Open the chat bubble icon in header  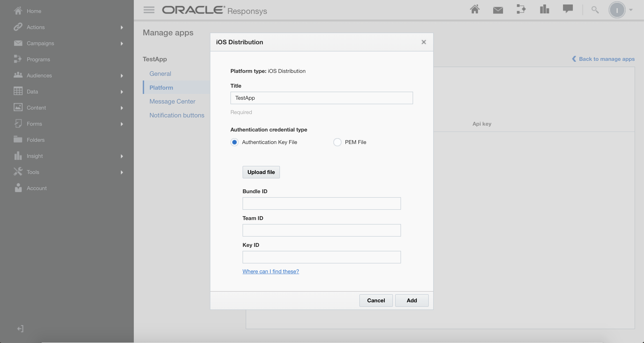pos(567,9)
